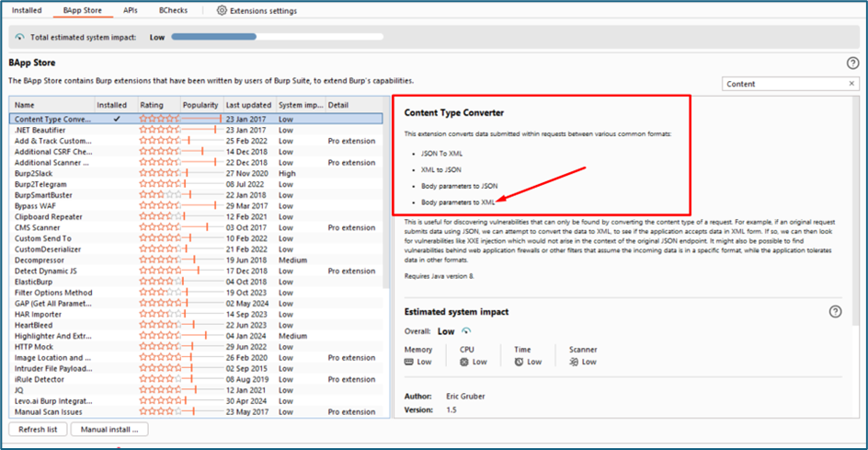Click into the Content search field

pos(785,84)
